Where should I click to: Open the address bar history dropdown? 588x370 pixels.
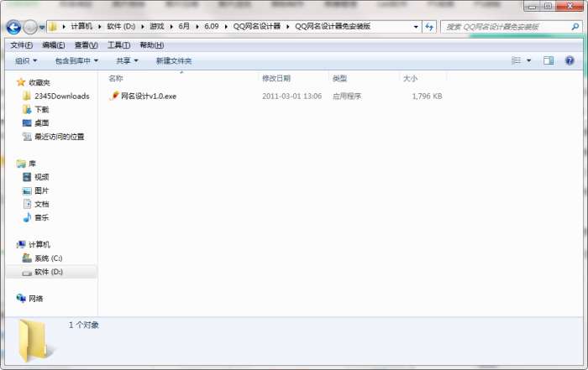click(416, 27)
